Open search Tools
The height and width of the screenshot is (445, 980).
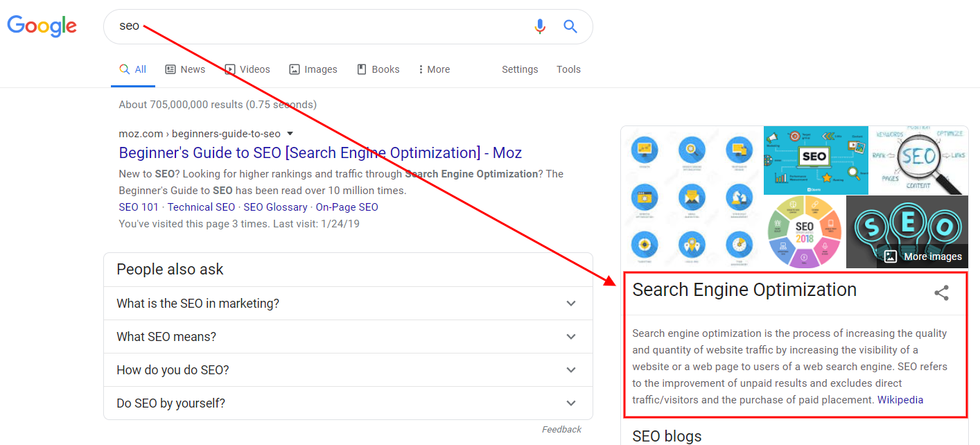click(x=568, y=69)
